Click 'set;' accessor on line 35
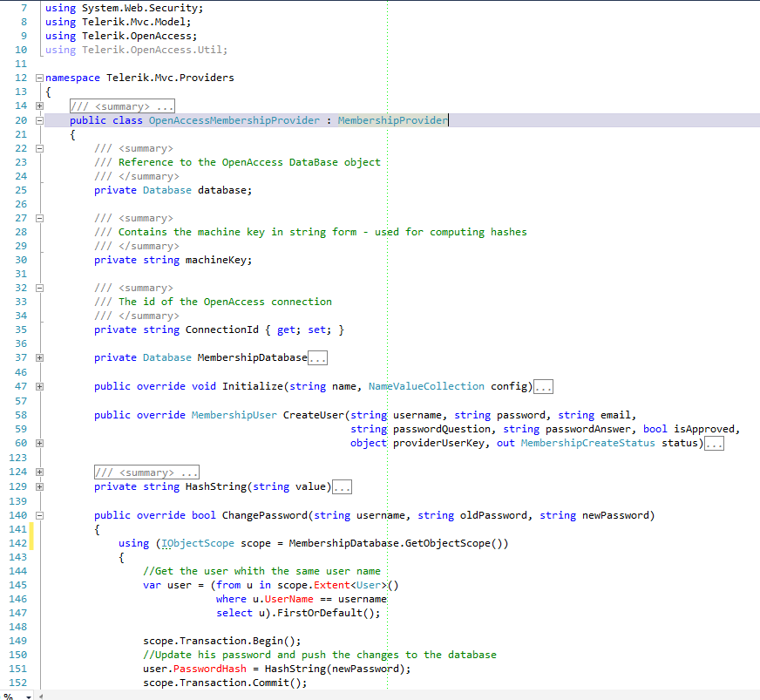The width and height of the screenshot is (760, 700). tap(319, 330)
